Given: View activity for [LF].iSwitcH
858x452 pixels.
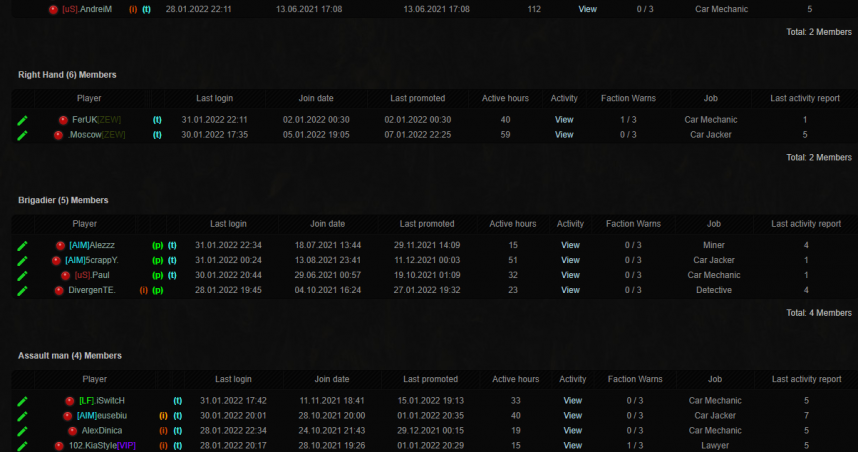Looking at the screenshot, I should [x=573, y=401].
